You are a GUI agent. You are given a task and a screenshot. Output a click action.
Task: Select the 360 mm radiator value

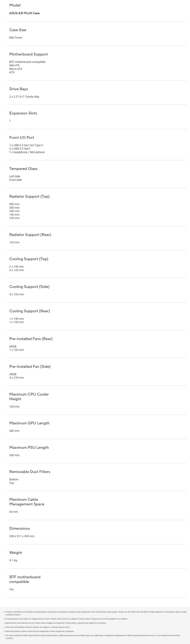(x=14, y=204)
